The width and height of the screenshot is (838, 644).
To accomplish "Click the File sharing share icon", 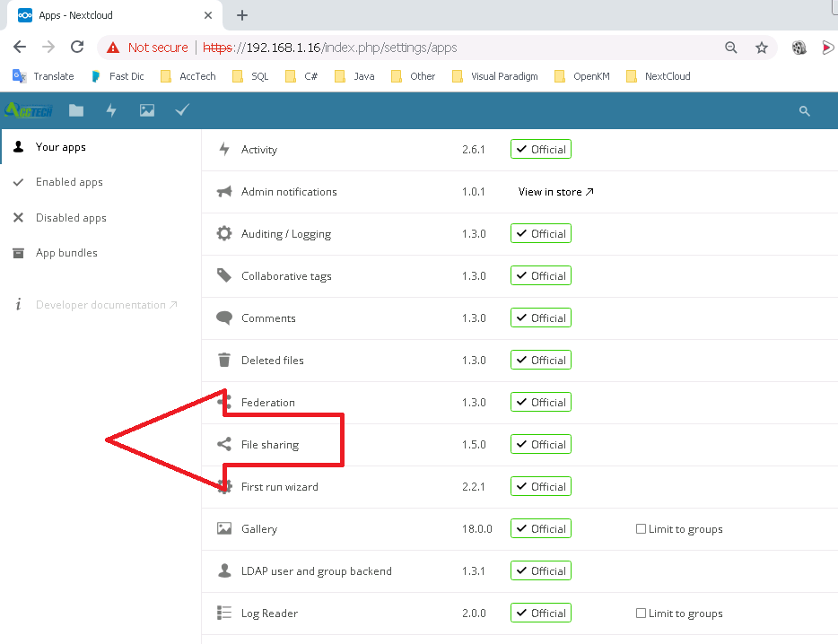I will pyautogui.click(x=224, y=444).
